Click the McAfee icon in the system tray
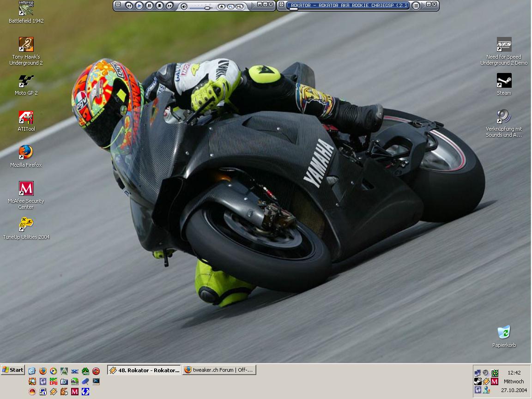This screenshot has width=532, height=399. [x=495, y=381]
